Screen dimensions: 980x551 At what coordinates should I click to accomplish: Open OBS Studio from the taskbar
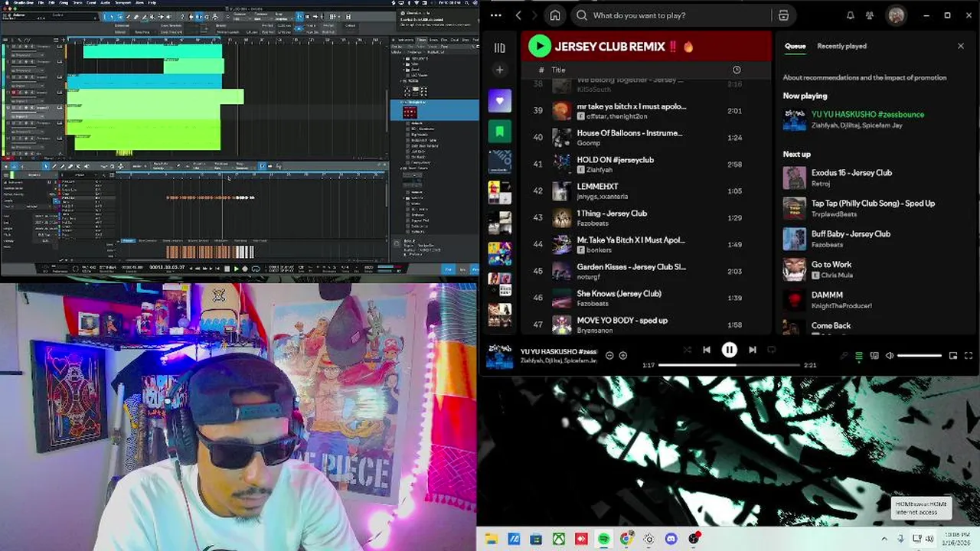point(694,539)
